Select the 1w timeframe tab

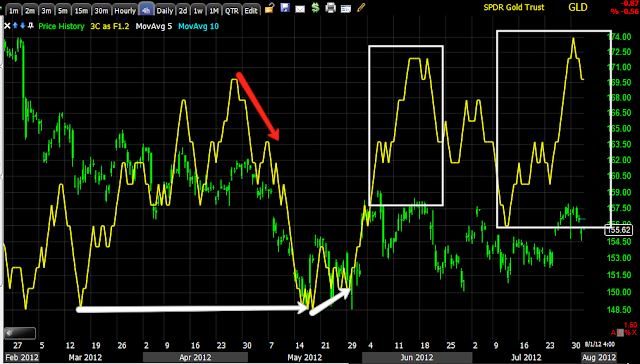(198, 11)
